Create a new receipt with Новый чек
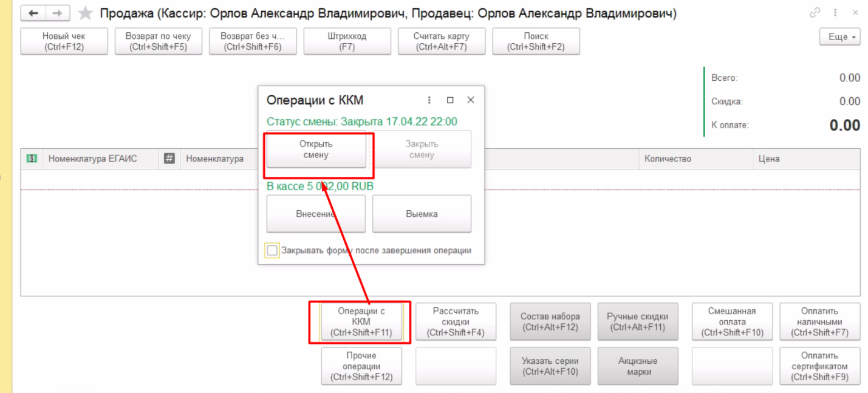This screenshot has height=393, width=868. (x=64, y=41)
